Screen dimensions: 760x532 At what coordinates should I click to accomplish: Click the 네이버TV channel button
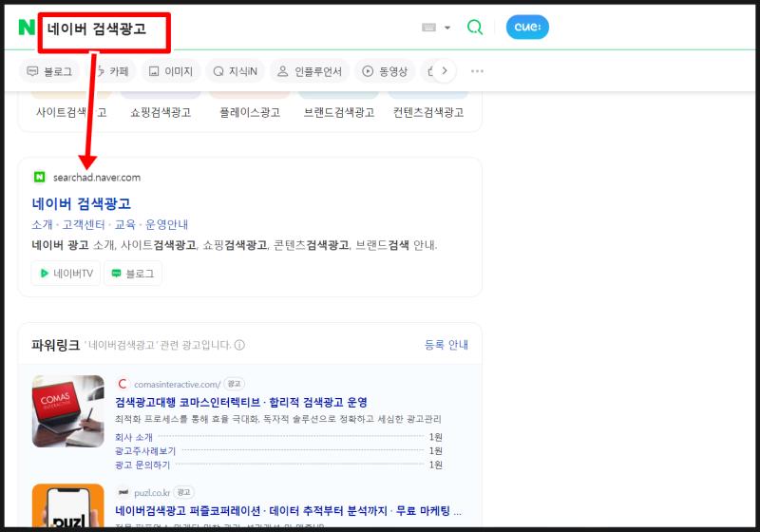click(66, 274)
